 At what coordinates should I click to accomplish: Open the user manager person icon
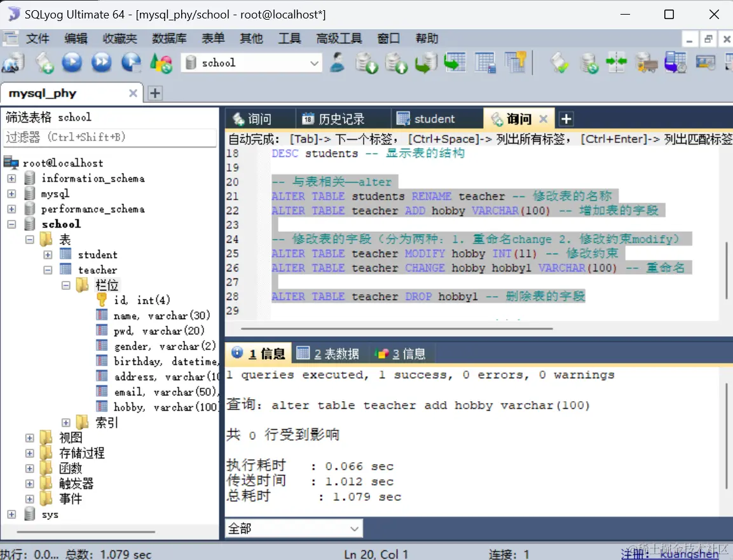[337, 63]
